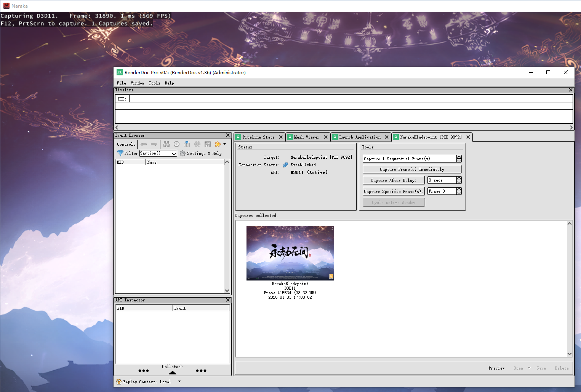
Task: Click the Replay Context house icon
Action: click(x=119, y=381)
